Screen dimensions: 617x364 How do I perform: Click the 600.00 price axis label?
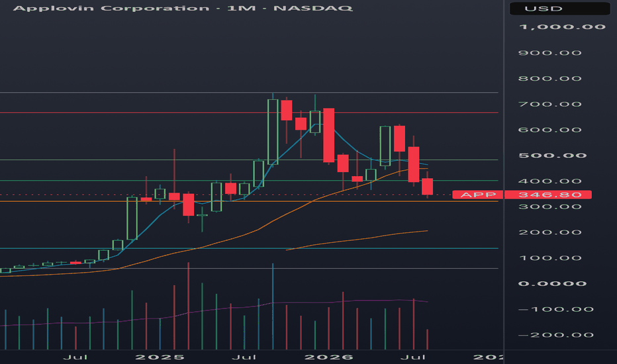(549, 130)
